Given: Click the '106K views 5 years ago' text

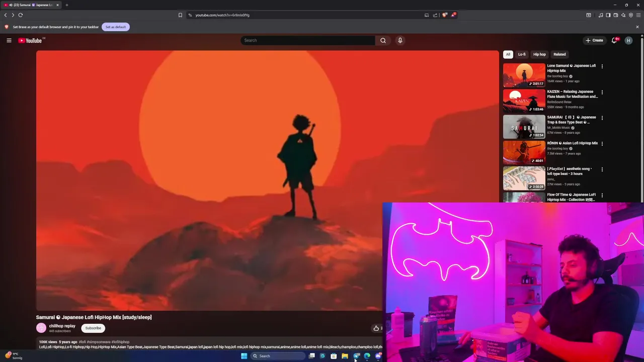Looking at the screenshot, I should (58, 342).
